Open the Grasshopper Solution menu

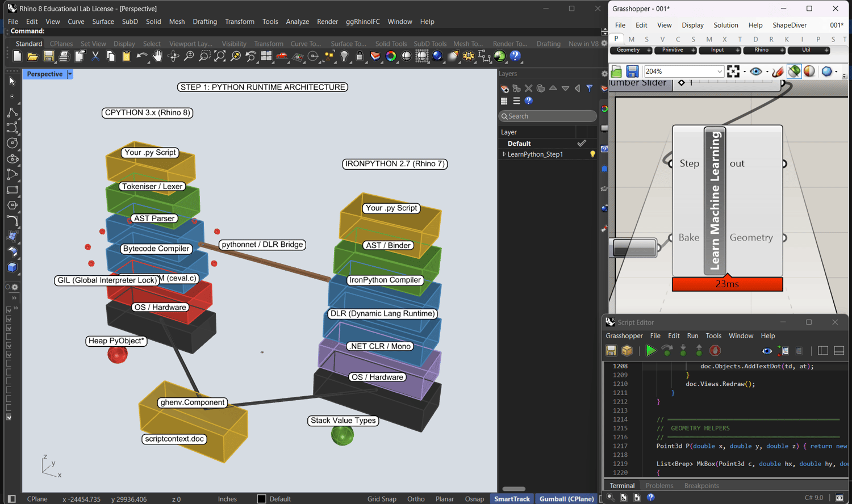click(x=726, y=25)
